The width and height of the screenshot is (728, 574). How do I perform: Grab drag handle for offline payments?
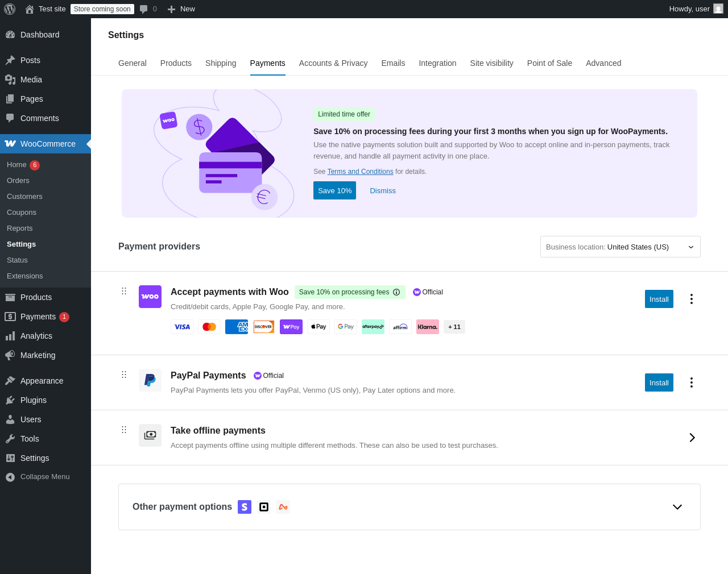click(124, 430)
